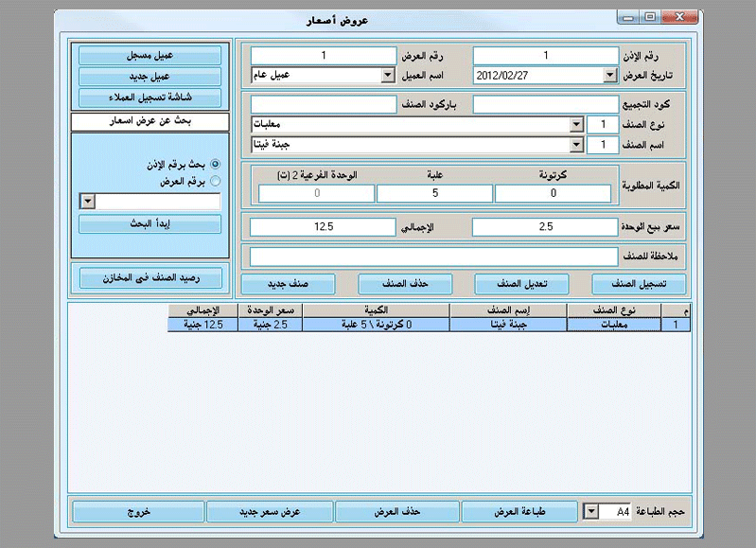Check رصيد الصنف فى المخازن stock balance
The height and width of the screenshot is (548, 756).
(150, 278)
